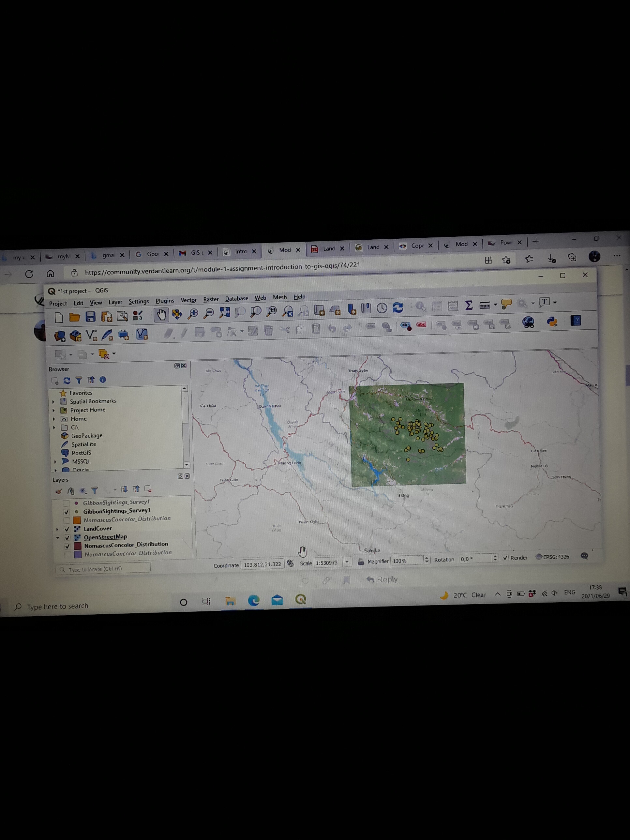Expand the LandCover layer legend
Screen dimensions: 630x840
click(57, 529)
